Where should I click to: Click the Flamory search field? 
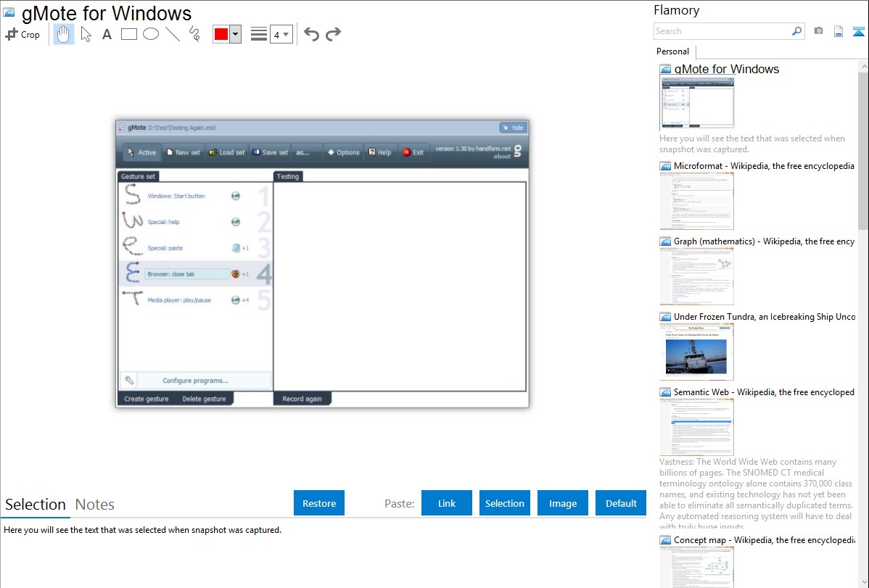click(x=722, y=31)
